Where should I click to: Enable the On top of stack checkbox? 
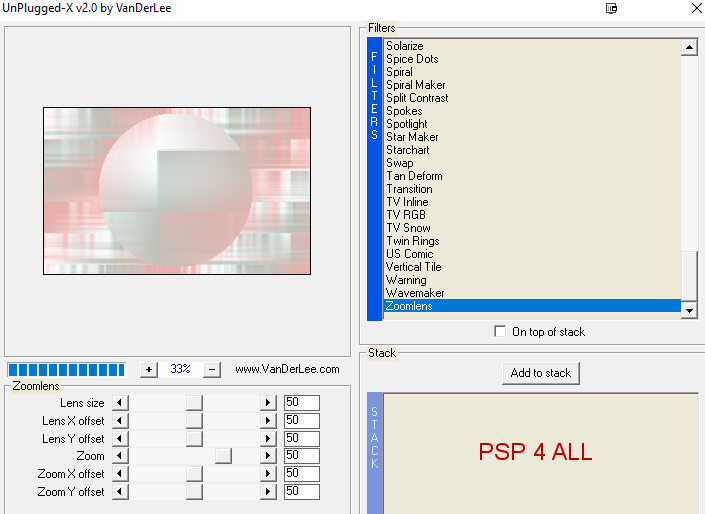500,332
